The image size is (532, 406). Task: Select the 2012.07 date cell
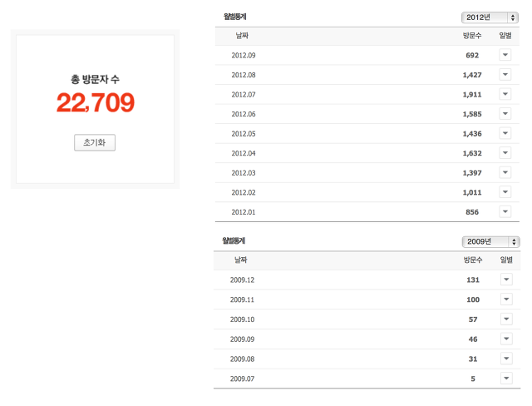click(244, 95)
